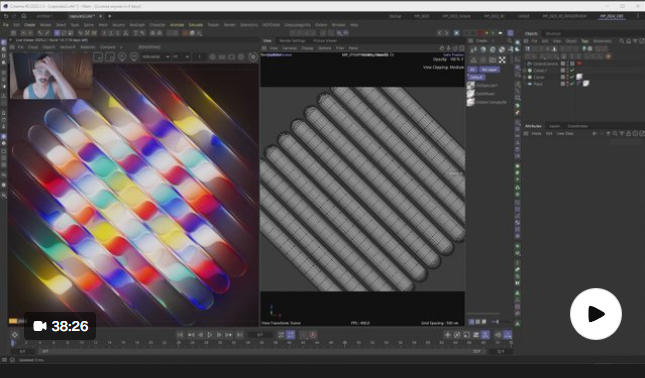
Task: Switch to the Picture Viewer tab
Action: (x=325, y=41)
